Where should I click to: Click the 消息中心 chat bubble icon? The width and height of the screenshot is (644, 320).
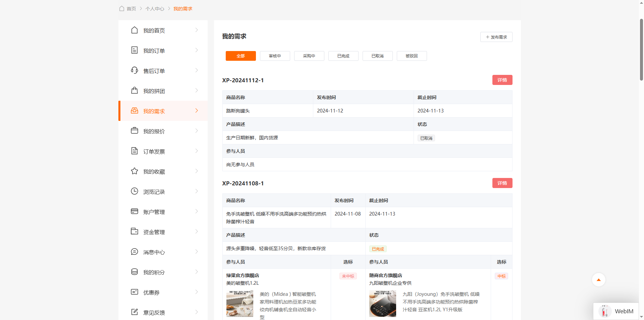point(135,252)
